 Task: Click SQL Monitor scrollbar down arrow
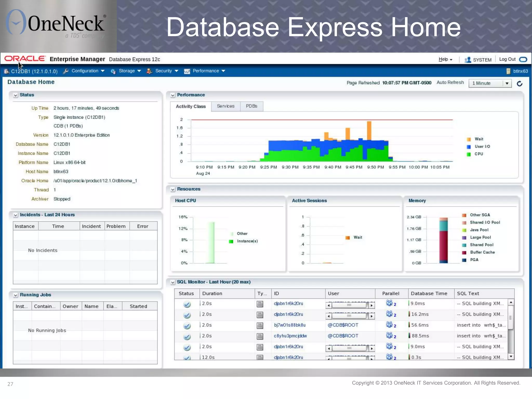pyautogui.click(x=511, y=356)
